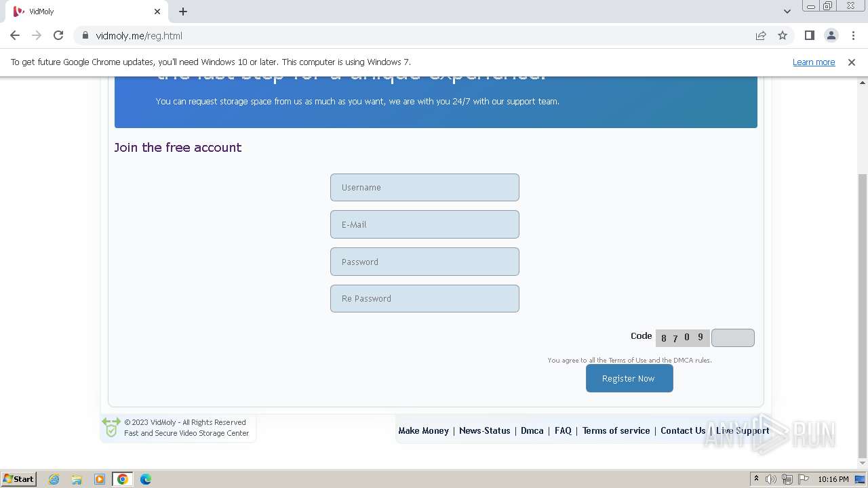Select the VidMoly tab
The height and width of the screenshot is (488, 868).
[x=87, y=12]
